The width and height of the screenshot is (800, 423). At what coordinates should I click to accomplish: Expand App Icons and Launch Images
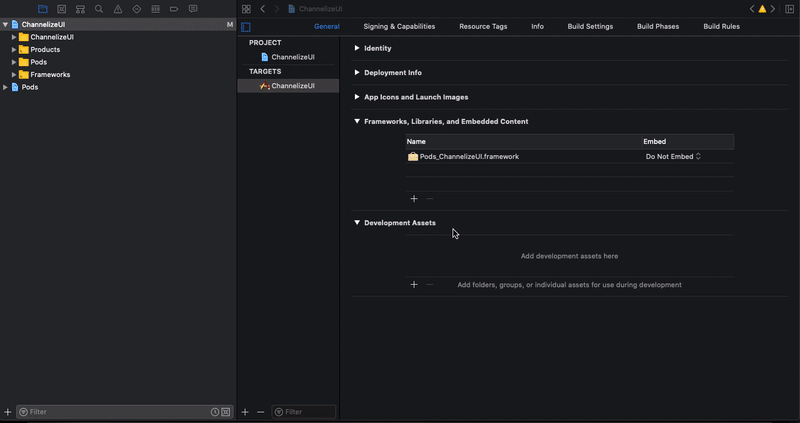(x=357, y=97)
